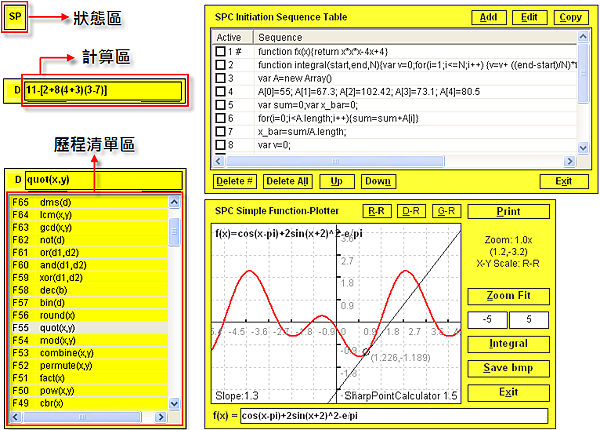
Task: Select F55 quot(x,y) in history list
Action: click(x=89, y=328)
